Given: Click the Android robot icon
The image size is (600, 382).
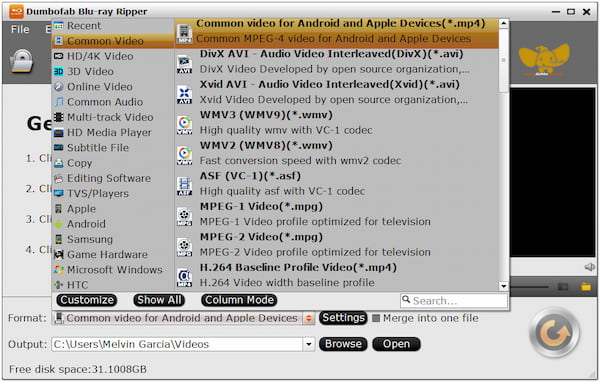Looking at the screenshot, I should (x=59, y=224).
